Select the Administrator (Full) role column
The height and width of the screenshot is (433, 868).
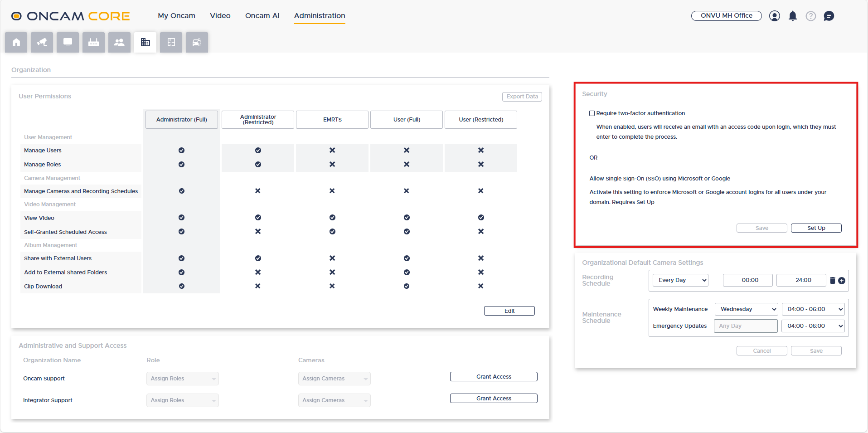pos(182,120)
